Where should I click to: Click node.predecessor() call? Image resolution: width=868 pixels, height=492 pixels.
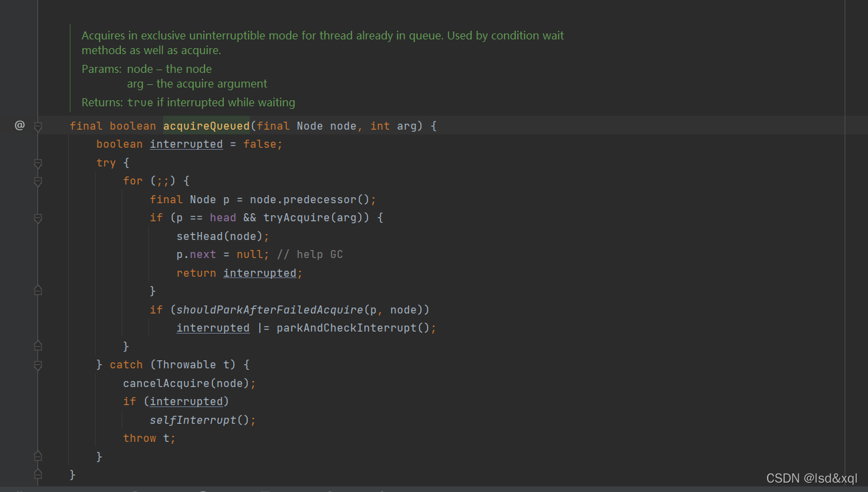coord(309,199)
